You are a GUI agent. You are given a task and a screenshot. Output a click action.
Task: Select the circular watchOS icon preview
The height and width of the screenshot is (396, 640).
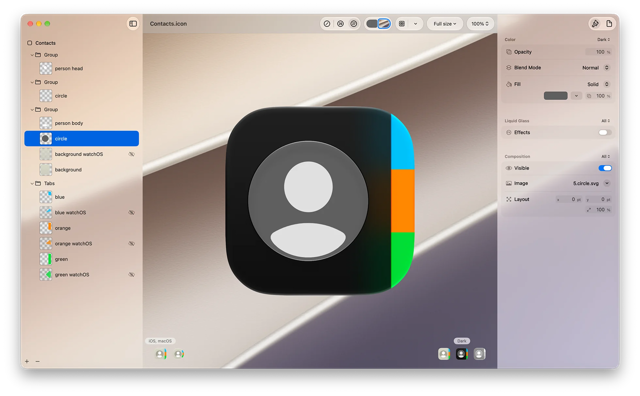point(179,354)
